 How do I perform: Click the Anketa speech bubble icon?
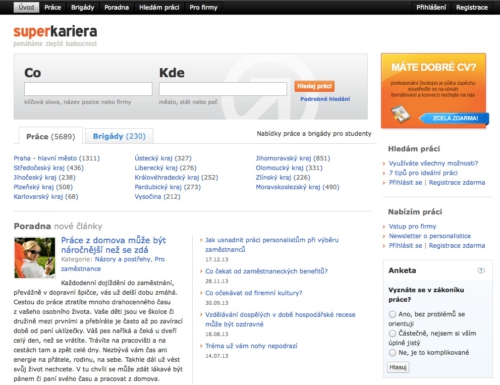(481, 271)
